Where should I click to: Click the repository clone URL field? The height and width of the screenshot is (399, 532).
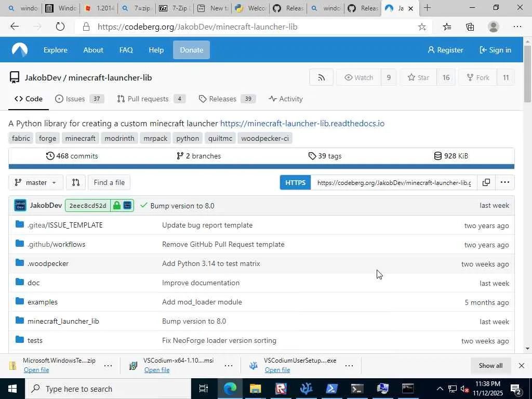394,182
